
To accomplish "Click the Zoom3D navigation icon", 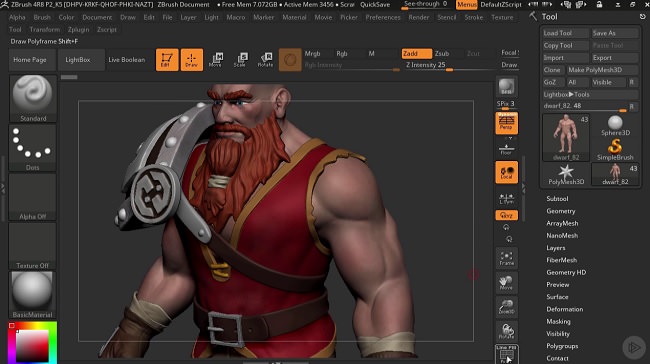I will coord(506,307).
